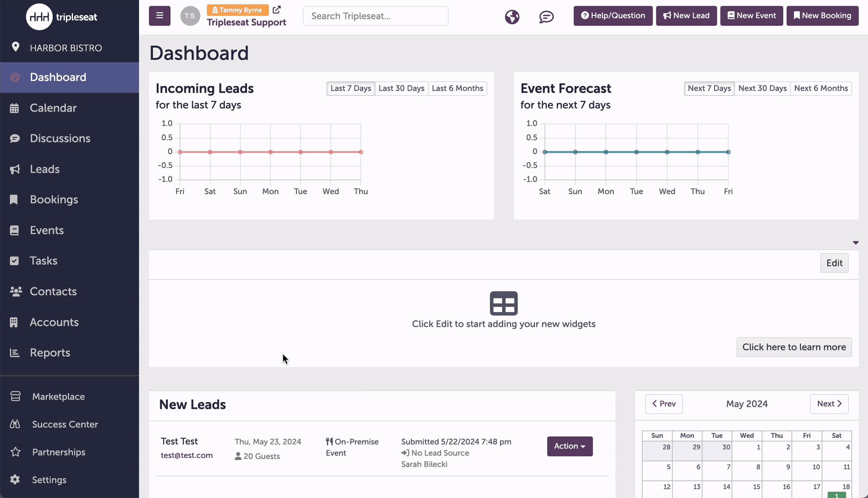
Task: Focus the Search Tripleseat input field
Action: [375, 16]
